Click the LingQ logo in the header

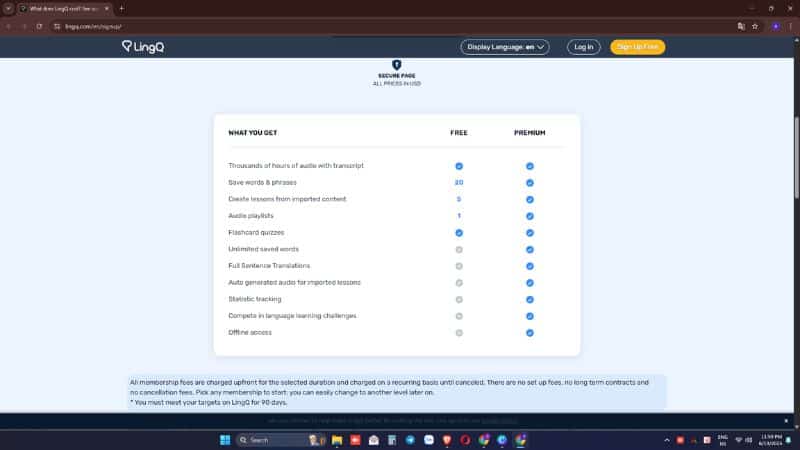tap(144, 46)
